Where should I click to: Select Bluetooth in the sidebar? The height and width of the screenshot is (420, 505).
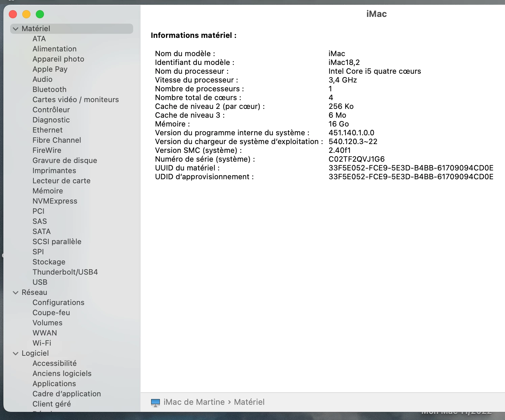tap(49, 90)
